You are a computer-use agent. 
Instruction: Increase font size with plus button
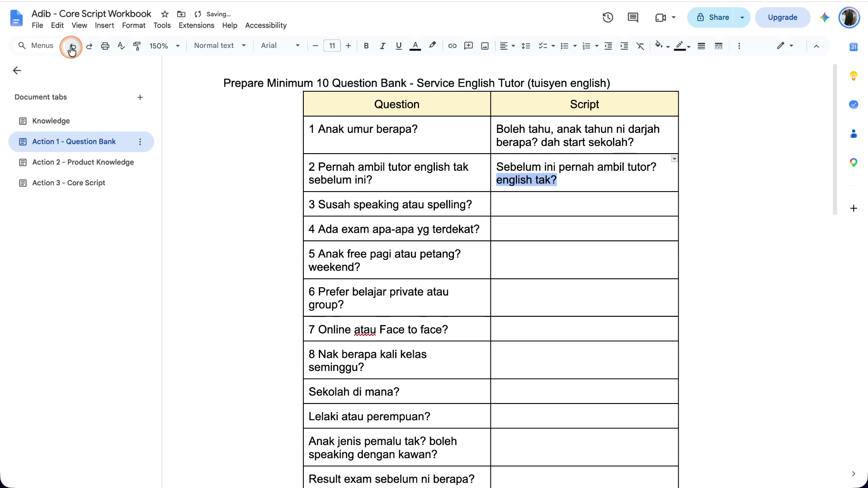(x=348, y=46)
